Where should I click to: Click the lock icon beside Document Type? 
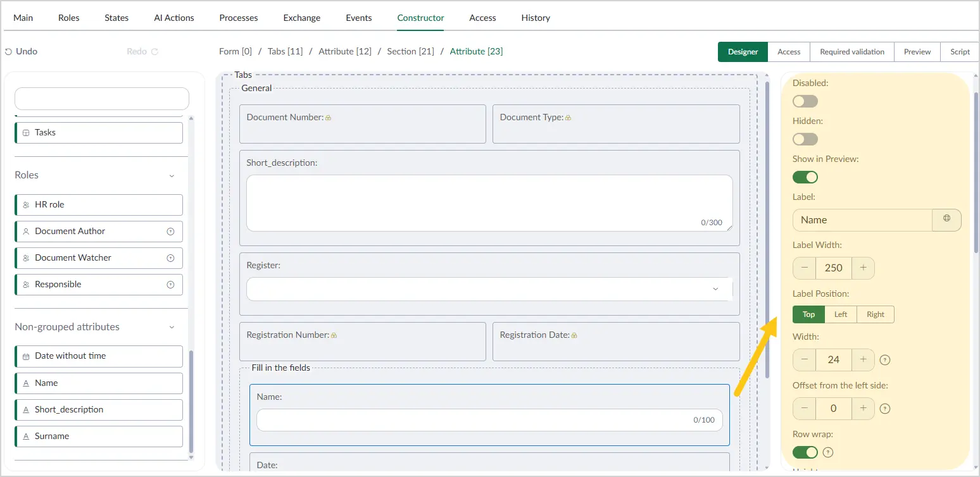[568, 118]
